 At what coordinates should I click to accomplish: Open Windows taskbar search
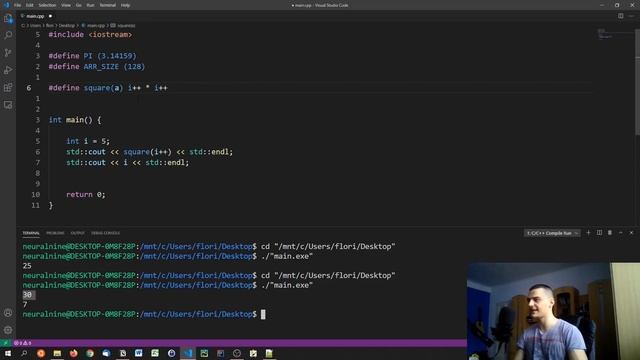[24, 353]
